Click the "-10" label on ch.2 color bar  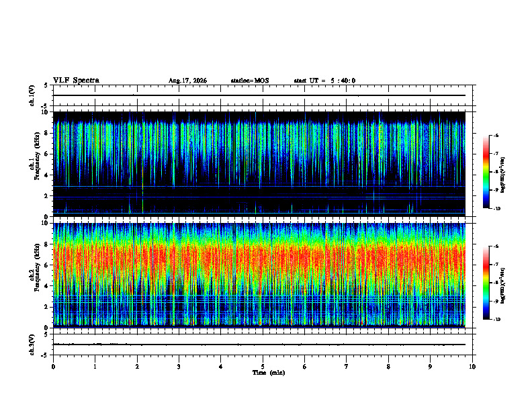point(496,320)
